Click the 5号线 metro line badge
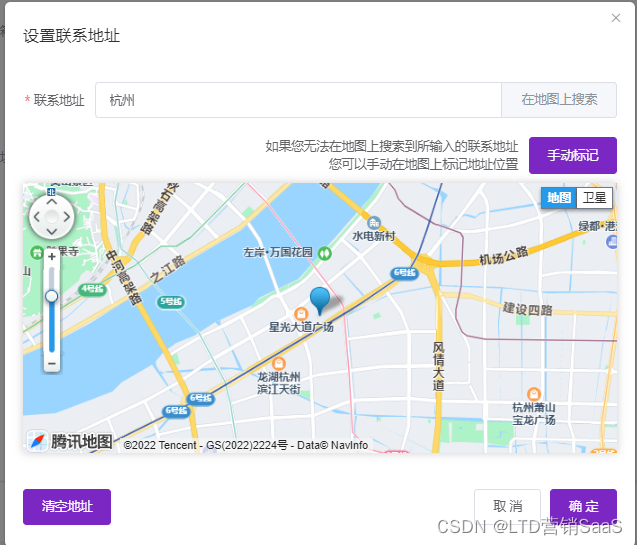 click(171, 301)
